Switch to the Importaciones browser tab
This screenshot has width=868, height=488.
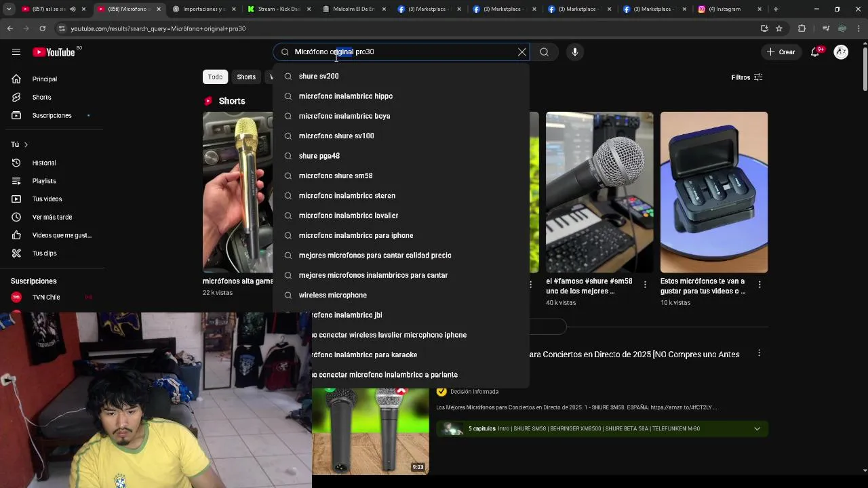pos(203,9)
